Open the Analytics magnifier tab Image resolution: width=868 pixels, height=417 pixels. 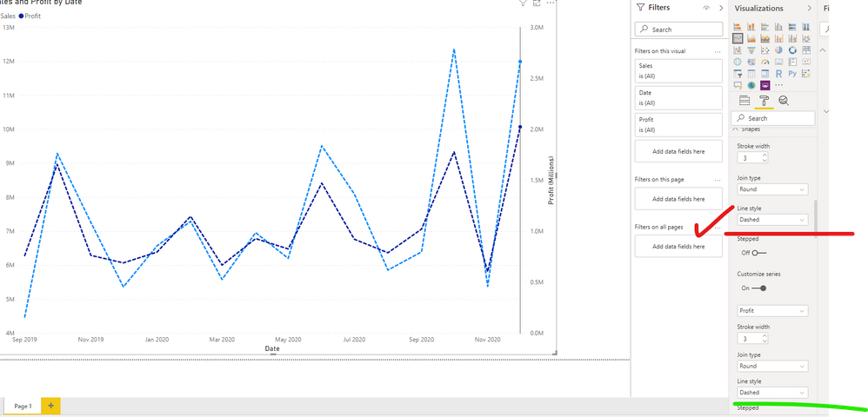point(784,101)
